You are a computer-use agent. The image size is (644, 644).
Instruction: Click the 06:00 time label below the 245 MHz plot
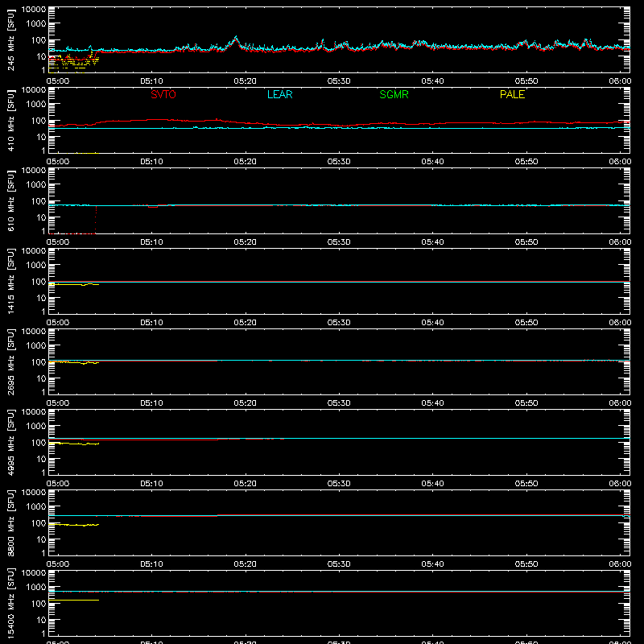point(620,81)
